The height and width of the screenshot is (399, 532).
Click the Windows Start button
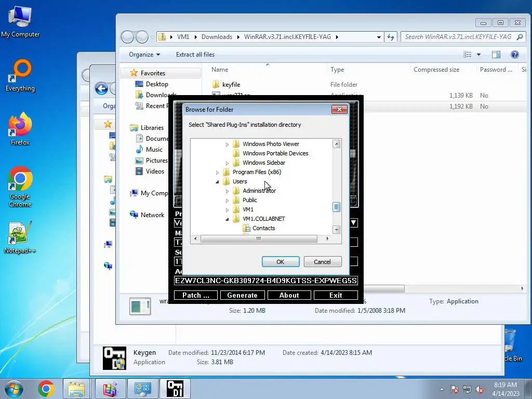pos(14,389)
